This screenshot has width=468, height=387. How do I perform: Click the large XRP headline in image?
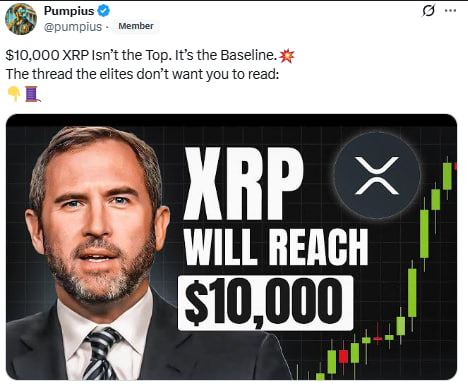pyautogui.click(x=243, y=184)
